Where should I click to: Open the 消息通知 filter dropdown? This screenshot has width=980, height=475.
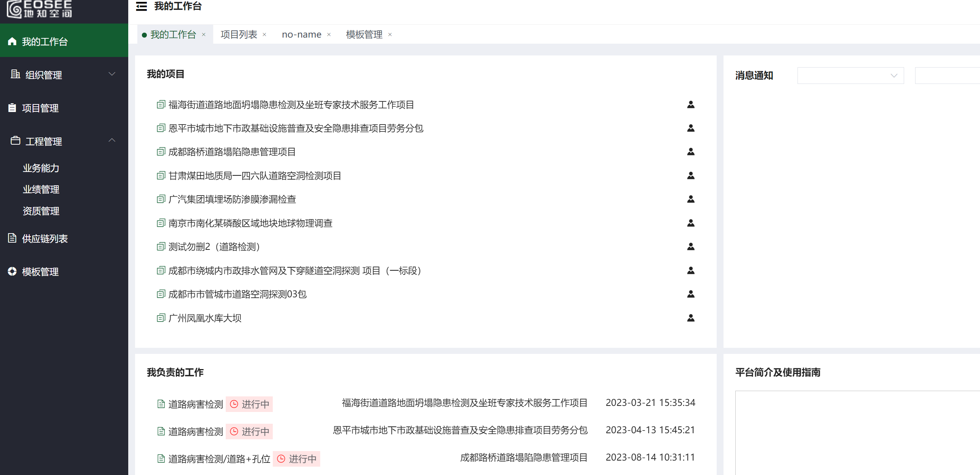click(850, 75)
